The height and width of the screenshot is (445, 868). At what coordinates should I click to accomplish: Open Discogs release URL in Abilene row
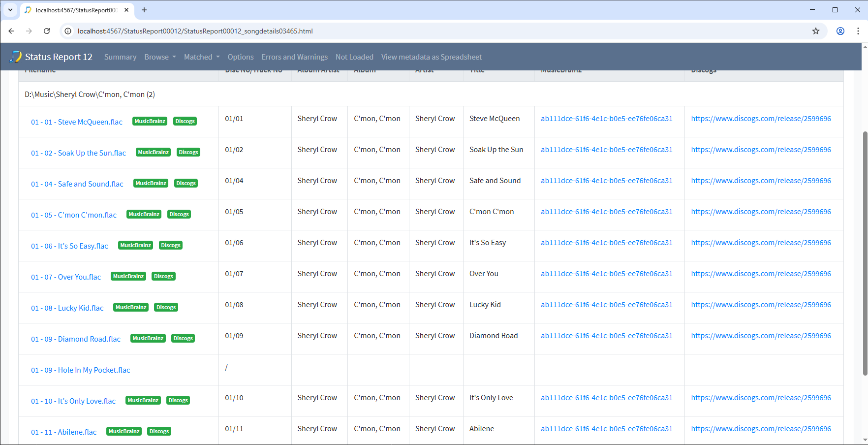click(x=761, y=429)
